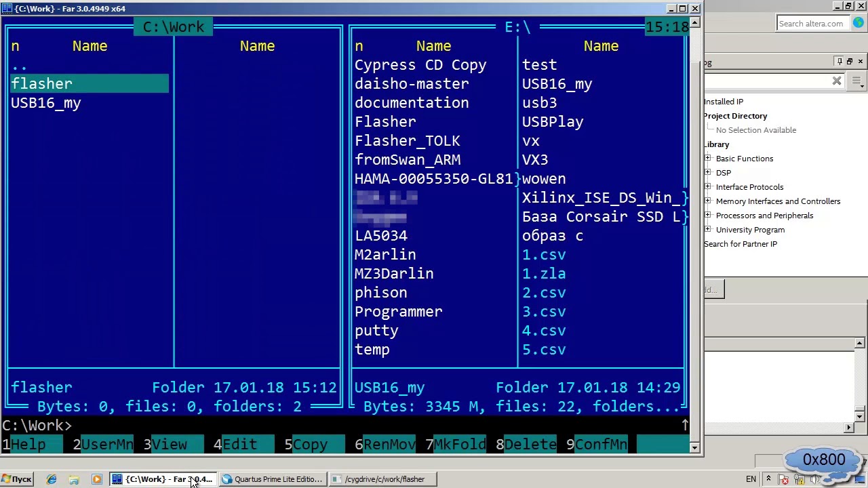868x488 pixels.
Task: Expand Basic Functions library node
Action: pyautogui.click(x=708, y=159)
